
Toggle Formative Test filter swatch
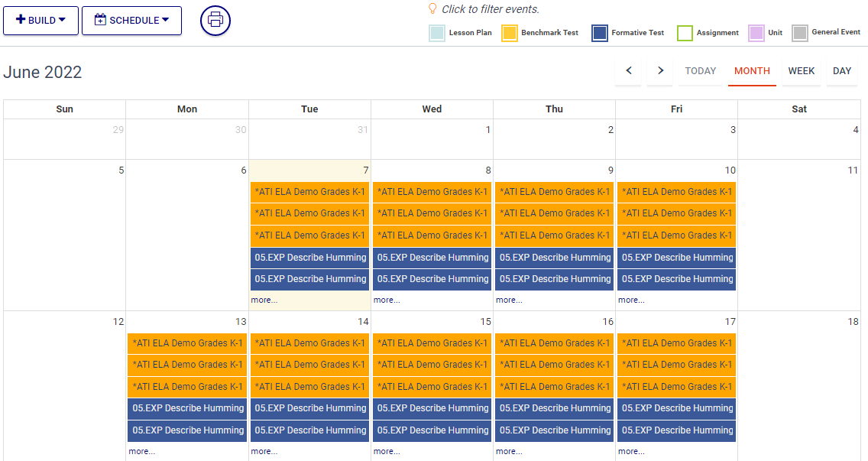[600, 33]
